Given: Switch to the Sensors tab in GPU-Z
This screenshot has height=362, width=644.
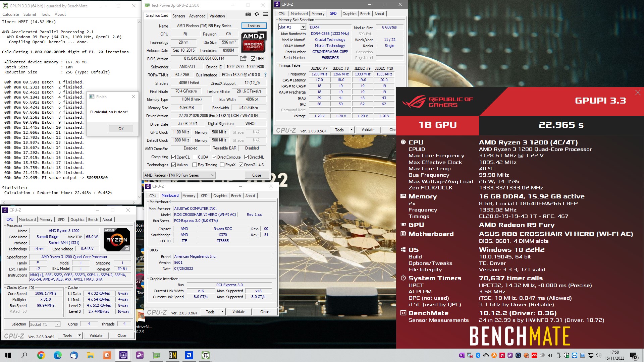Looking at the screenshot, I should [178, 16].
